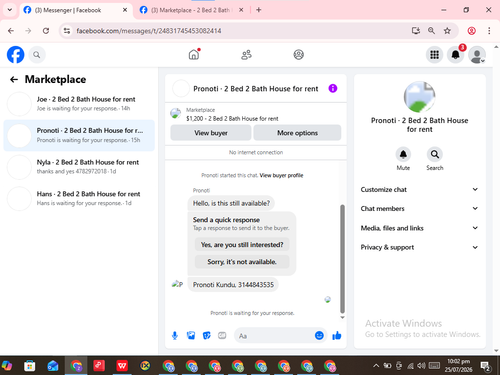Mute this conversation using the bell icon
This screenshot has height=375, width=500.
click(403, 154)
